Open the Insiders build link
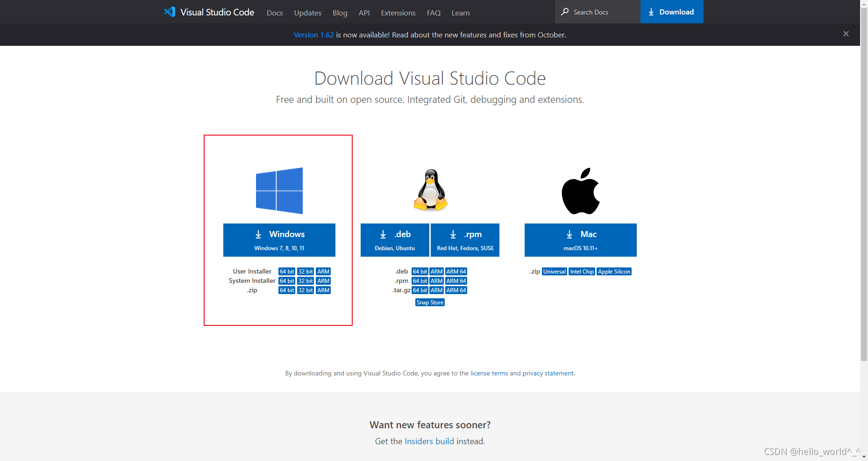The height and width of the screenshot is (461, 868). 429,441
